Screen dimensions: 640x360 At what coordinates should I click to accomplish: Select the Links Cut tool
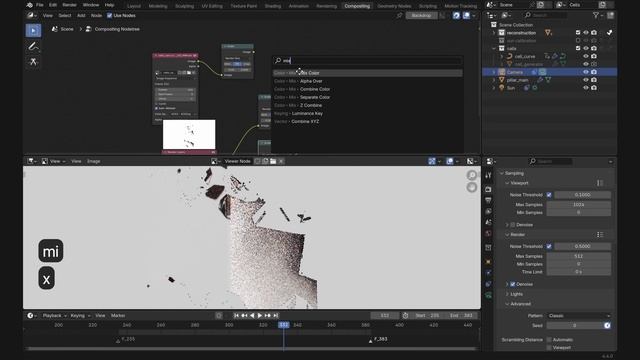click(x=33, y=62)
